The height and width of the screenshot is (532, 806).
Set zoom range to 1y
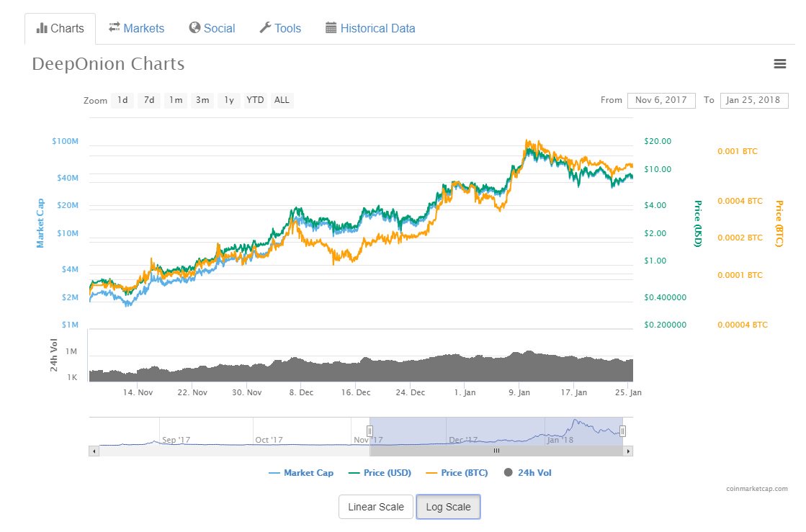click(229, 100)
